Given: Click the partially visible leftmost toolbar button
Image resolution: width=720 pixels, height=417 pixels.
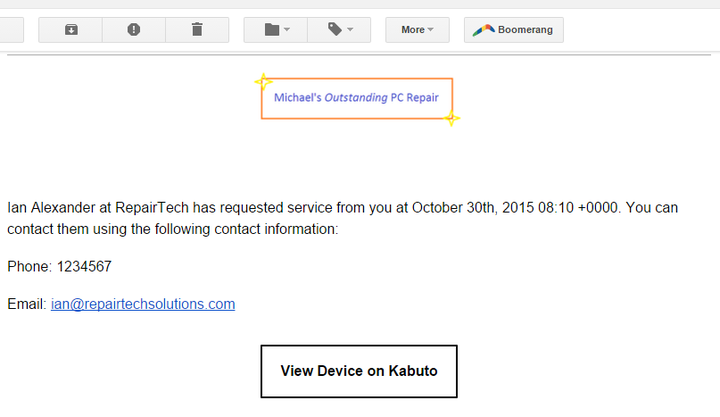Looking at the screenshot, I should [11, 30].
